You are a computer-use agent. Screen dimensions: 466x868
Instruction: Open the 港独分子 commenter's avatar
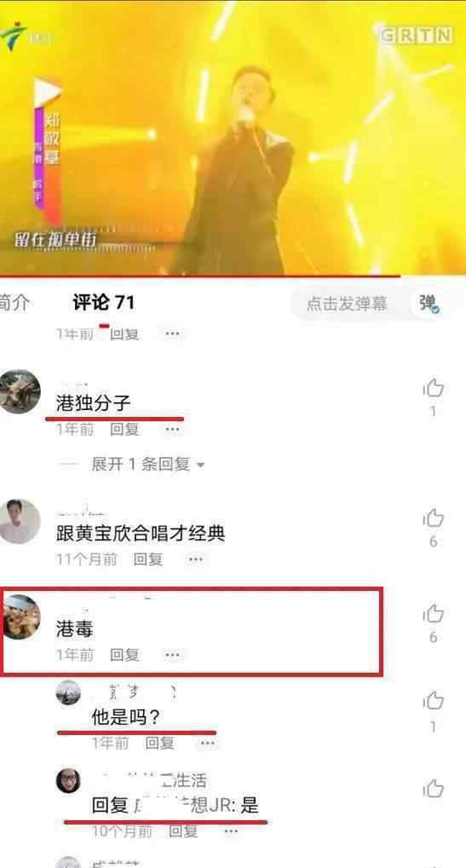(20, 391)
